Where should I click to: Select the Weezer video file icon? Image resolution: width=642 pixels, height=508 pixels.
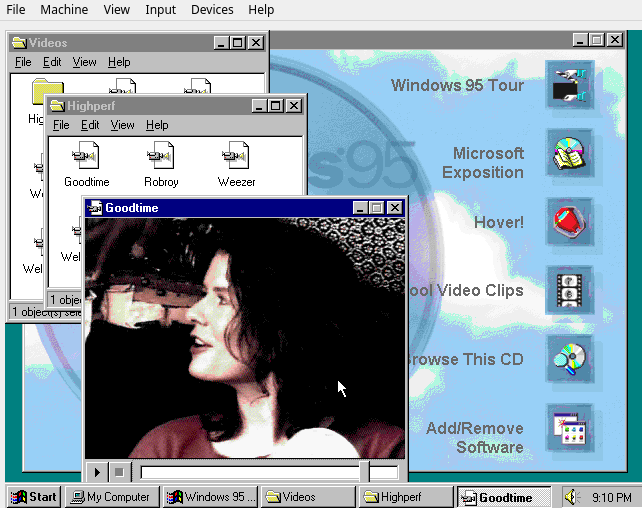point(236,164)
